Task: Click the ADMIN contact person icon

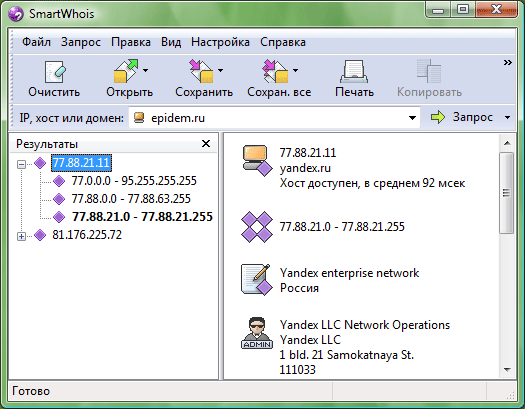Action: click(x=257, y=333)
